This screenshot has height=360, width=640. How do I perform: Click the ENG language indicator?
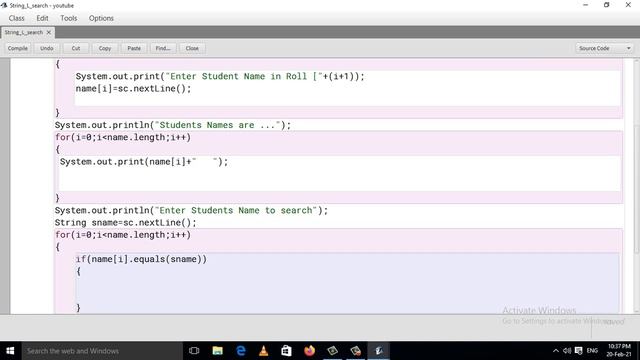click(592, 351)
